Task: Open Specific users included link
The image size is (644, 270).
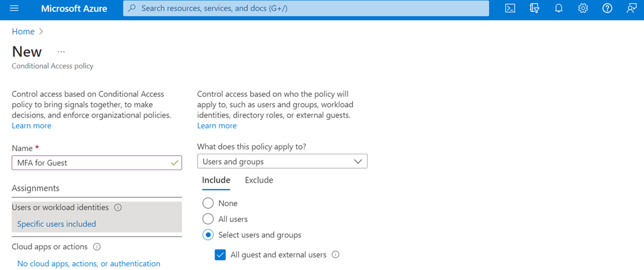Action: tap(56, 224)
